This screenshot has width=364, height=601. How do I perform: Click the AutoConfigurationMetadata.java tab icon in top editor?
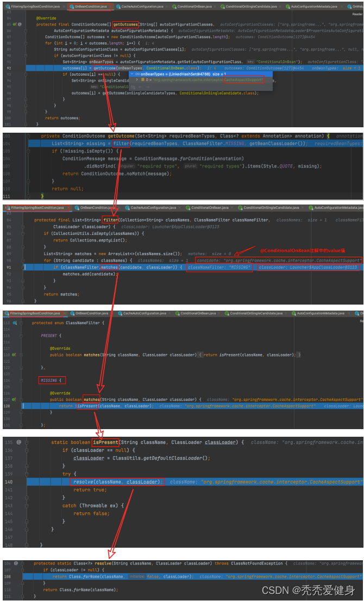[x=287, y=7]
